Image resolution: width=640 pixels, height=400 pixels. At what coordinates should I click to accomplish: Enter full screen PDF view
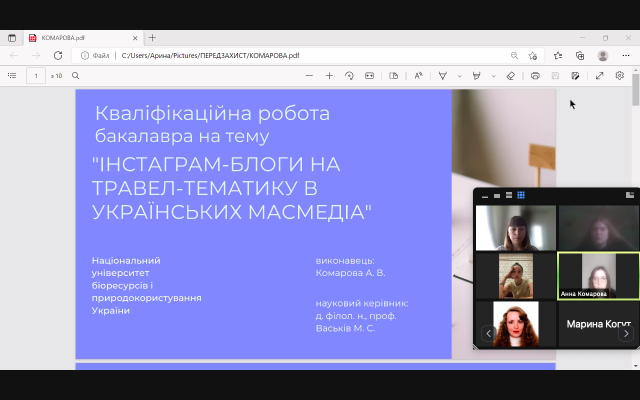599,75
